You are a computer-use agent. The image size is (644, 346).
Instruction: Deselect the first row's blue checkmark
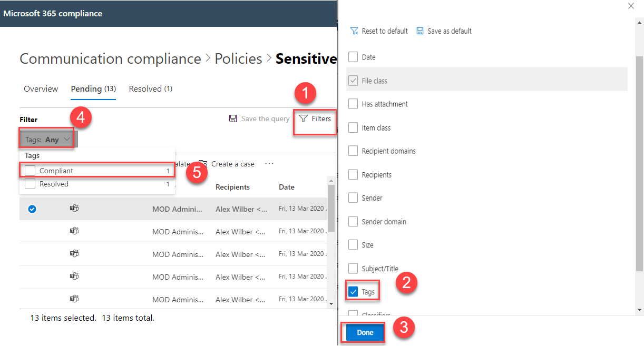point(32,209)
